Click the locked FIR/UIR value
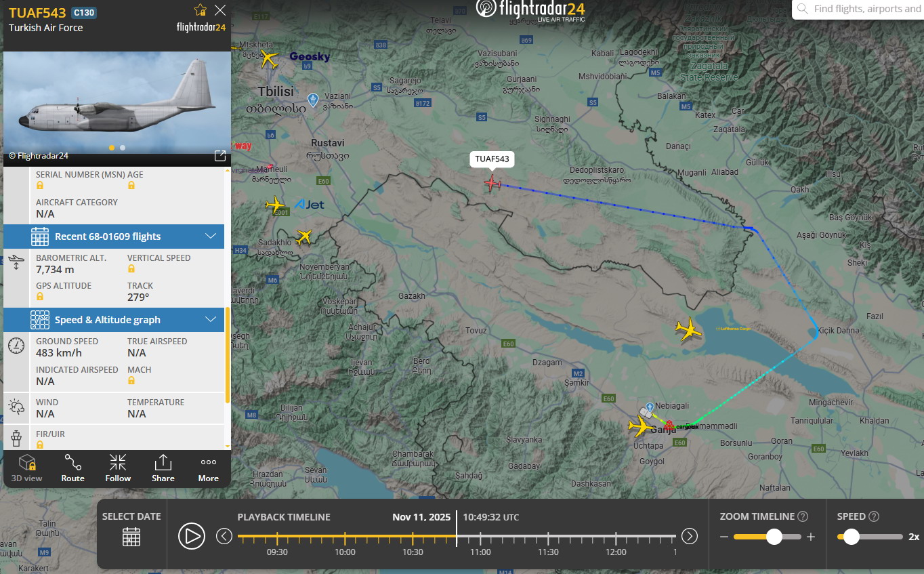This screenshot has height=574, width=924. coord(40,445)
